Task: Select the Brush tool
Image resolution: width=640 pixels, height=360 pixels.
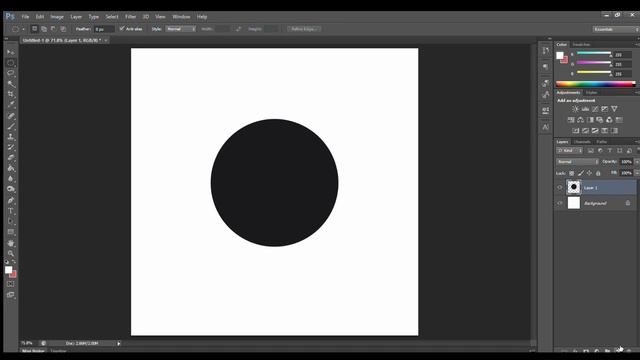Action: (x=11, y=127)
